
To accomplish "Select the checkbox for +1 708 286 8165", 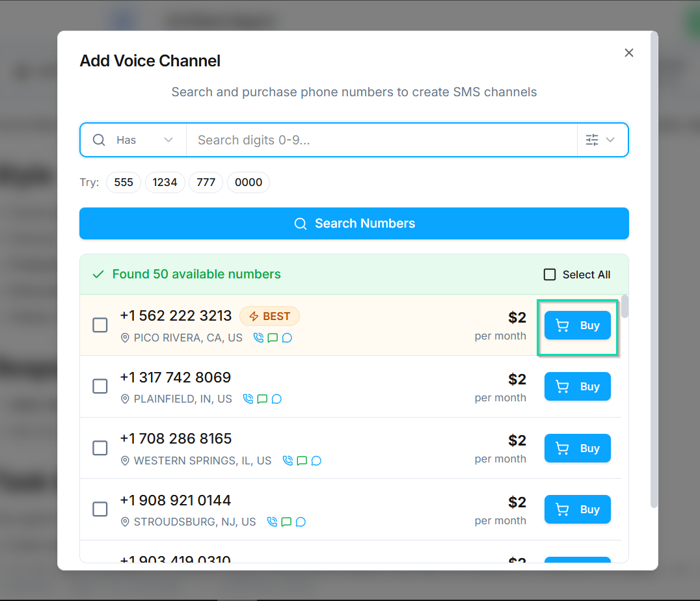I will 100,447.
